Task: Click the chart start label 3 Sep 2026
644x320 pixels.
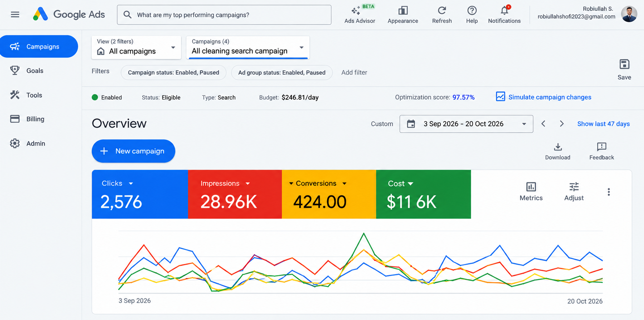Action: 135,301
